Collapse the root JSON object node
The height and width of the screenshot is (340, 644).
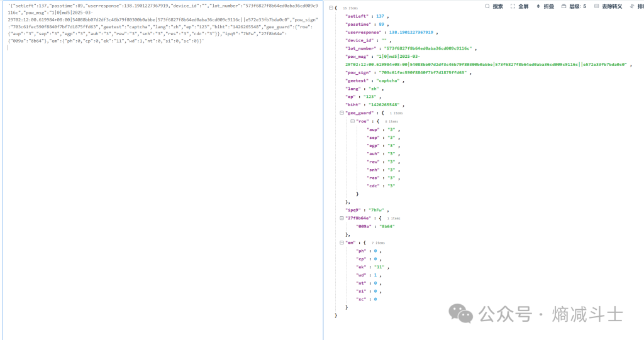click(x=331, y=8)
